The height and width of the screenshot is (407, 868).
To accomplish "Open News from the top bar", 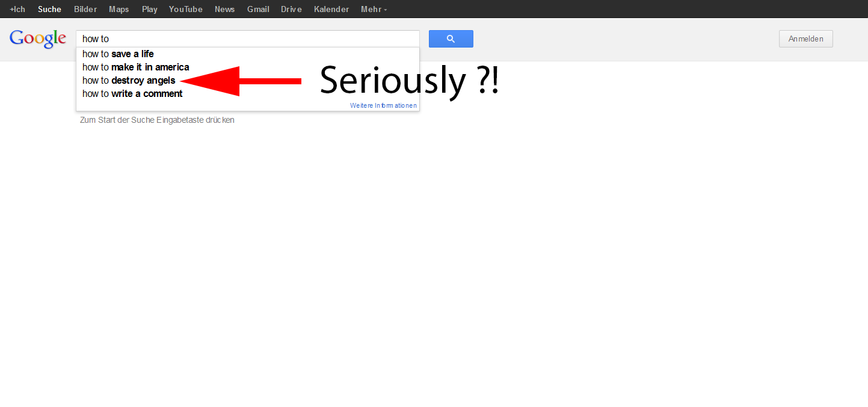I will point(225,9).
